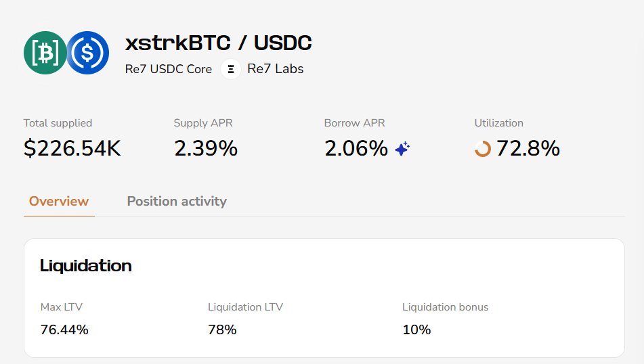Click the Re7 Labs curator logo

click(231, 69)
